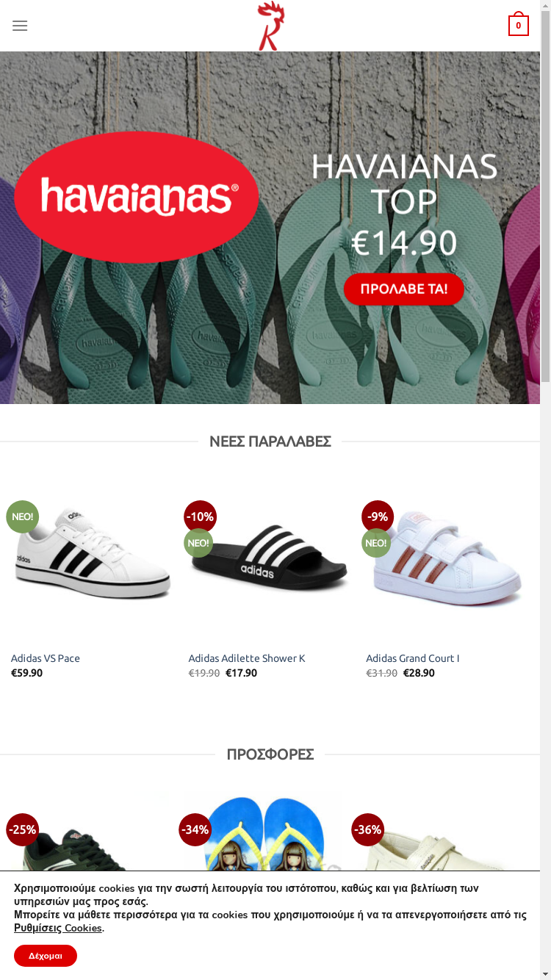Screen dimensions: 551x980
Task: Open the Adidas Grand Court I title
Action: [413, 658]
